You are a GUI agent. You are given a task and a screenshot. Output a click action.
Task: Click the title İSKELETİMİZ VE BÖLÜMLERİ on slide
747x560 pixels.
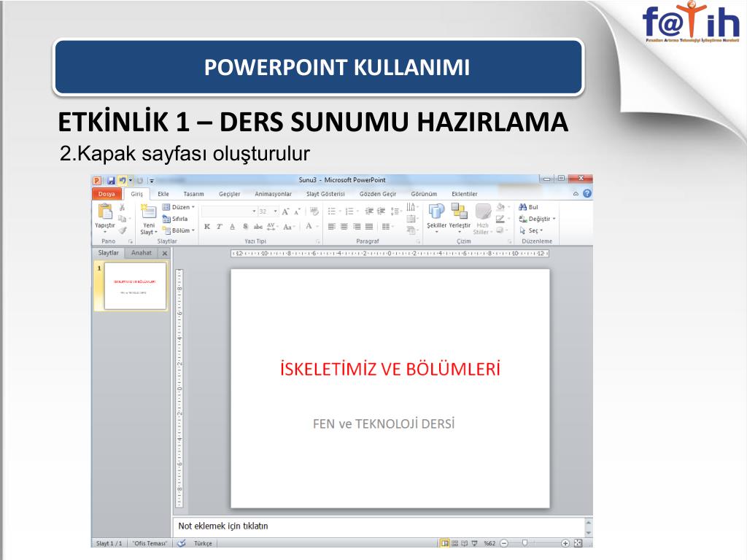tap(390, 370)
